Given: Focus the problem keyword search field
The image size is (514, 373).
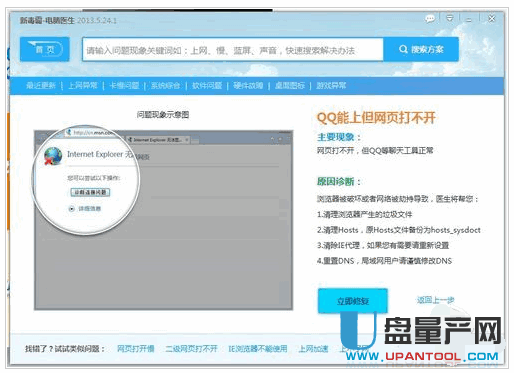Looking at the screenshot, I should click(x=233, y=50).
